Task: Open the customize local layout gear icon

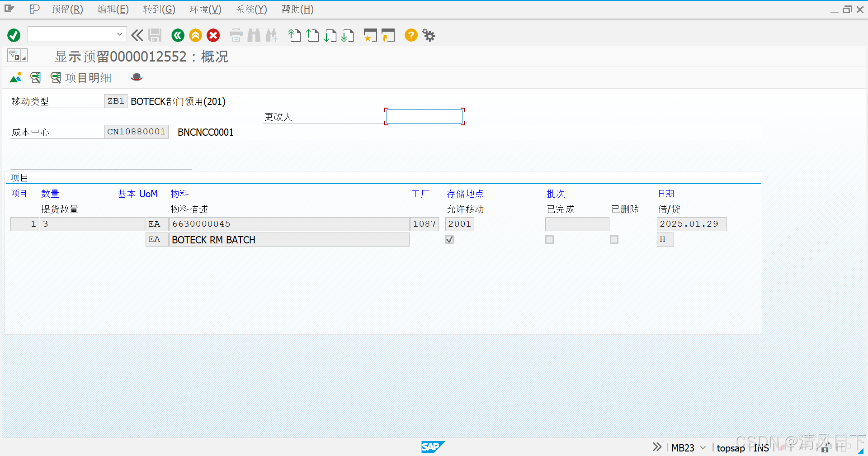Action: pyautogui.click(x=428, y=35)
